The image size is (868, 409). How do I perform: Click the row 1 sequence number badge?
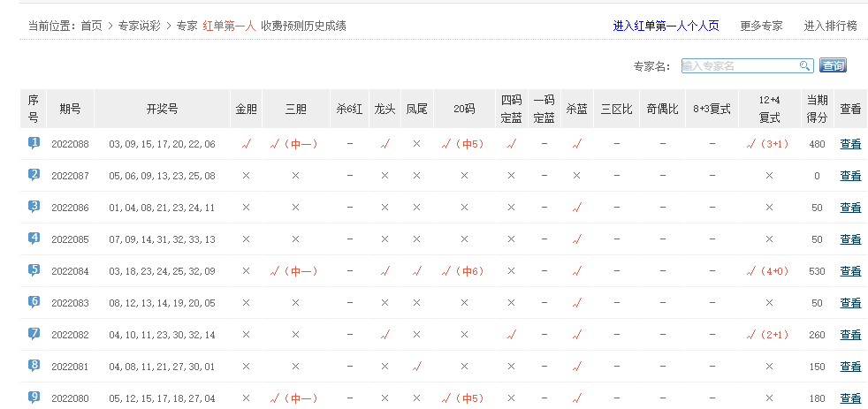pos(34,142)
